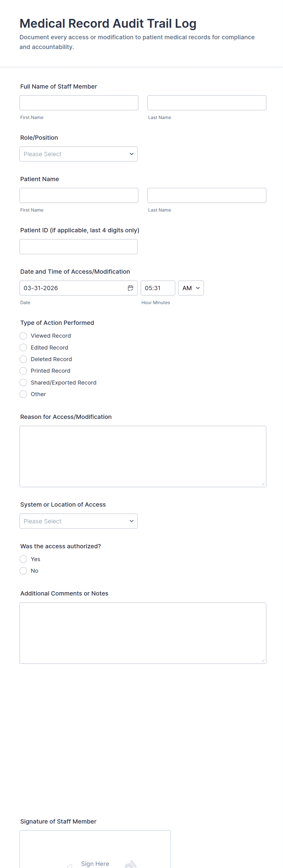Click the Patient First Name input

79,195
